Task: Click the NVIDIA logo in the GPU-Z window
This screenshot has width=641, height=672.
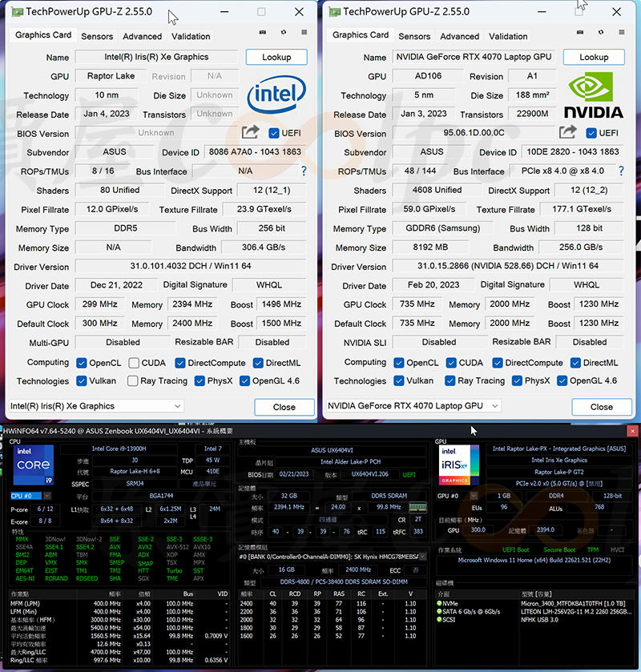Action: click(594, 95)
